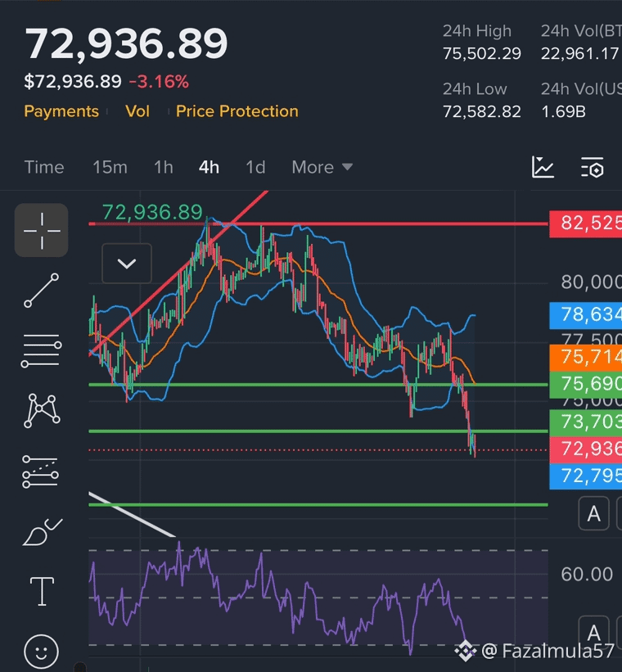Image resolution: width=622 pixels, height=672 pixels.
Task: Click the blue 78,634 upper band label
Action: [585, 315]
